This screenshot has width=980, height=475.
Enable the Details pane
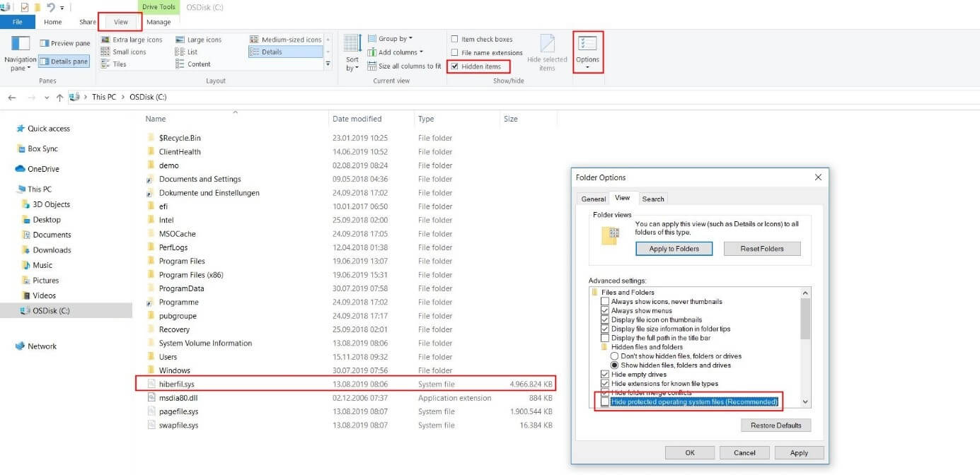pyautogui.click(x=64, y=61)
